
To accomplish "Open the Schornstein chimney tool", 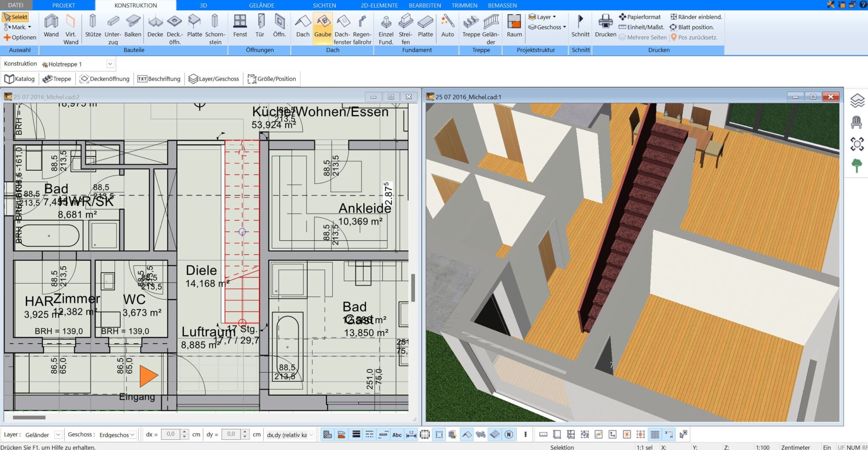I will pyautogui.click(x=215, y=29).
